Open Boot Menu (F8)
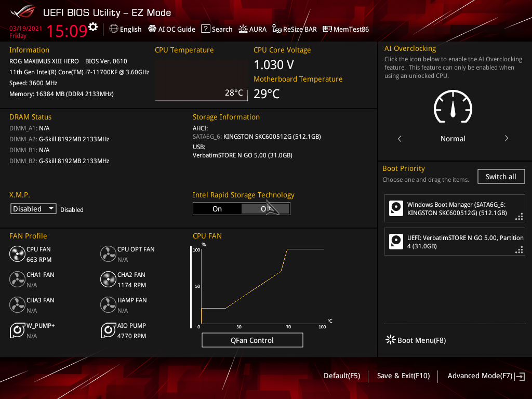Viewport: 532px width, 399px height. (416, 340)
